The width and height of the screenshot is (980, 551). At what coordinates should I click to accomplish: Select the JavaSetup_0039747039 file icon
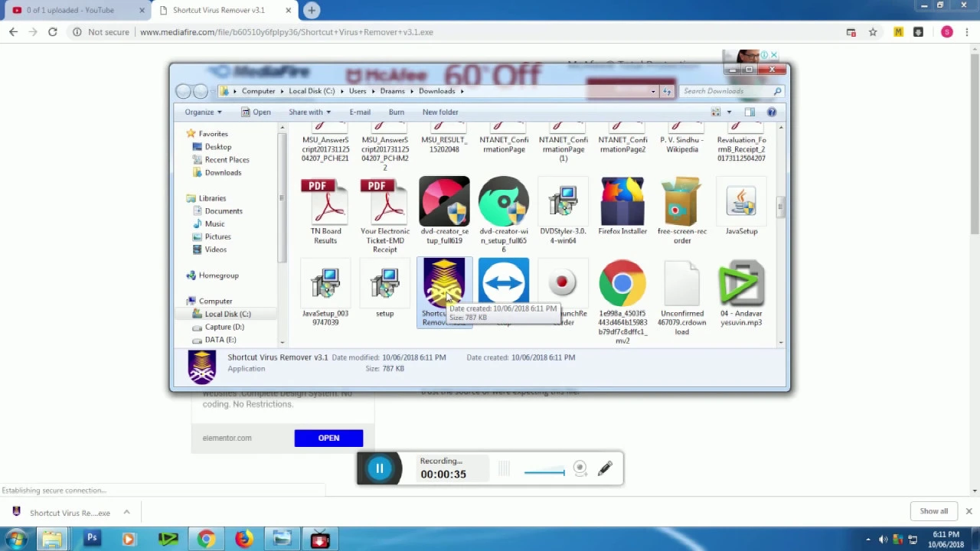pyautogui.click(x=325, y=285)
